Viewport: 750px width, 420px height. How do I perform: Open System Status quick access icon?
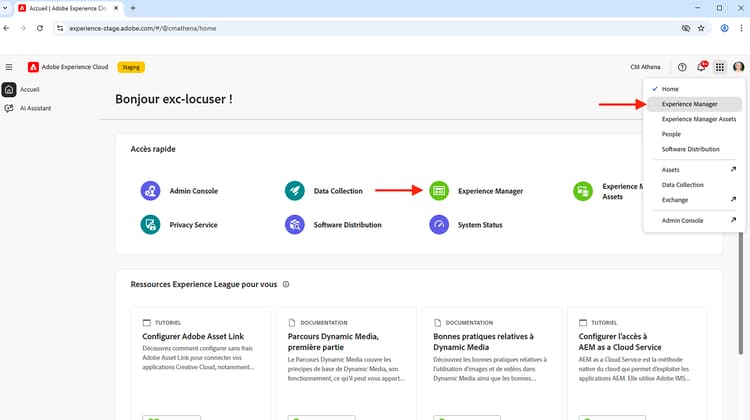pyautogui.click(x=439, y=224)
